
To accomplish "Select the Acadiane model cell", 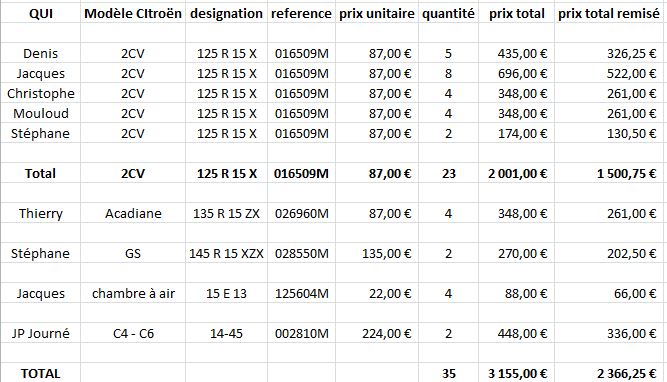I will (x=133, y=214).
